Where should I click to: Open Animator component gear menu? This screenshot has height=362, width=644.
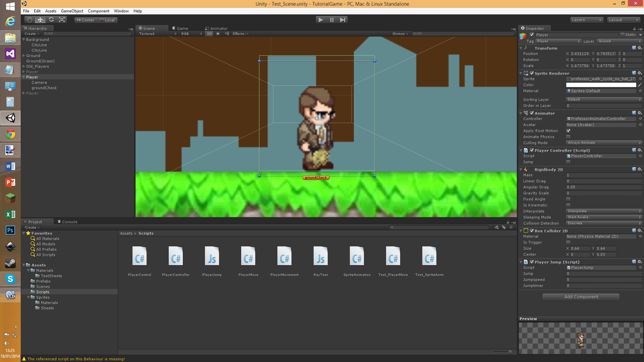tap(640, 113)
